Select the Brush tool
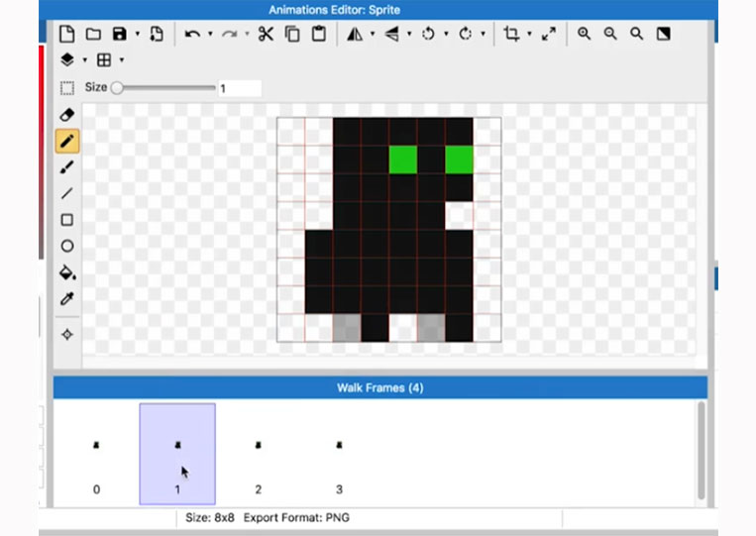The image size is (756, 536). click(67, 167)
